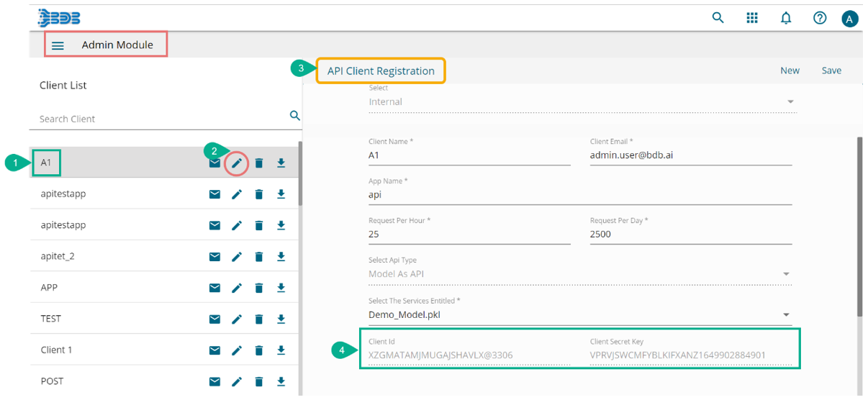Select the POST client in the list
Viewport: 868px width, 405px height.
53,381
